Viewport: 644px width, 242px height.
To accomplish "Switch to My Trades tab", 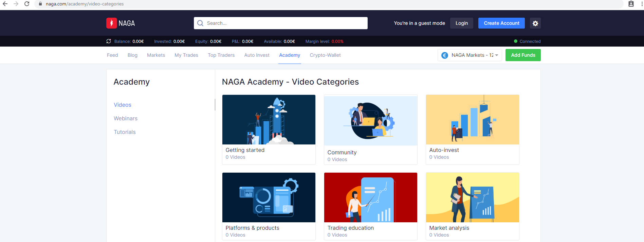I will (x=186, y=55).
